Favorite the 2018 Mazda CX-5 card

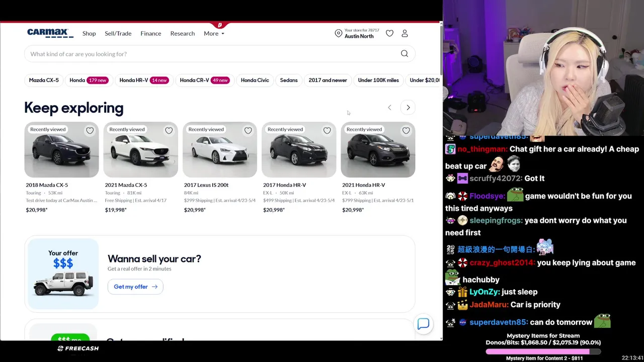coord(90,131)
